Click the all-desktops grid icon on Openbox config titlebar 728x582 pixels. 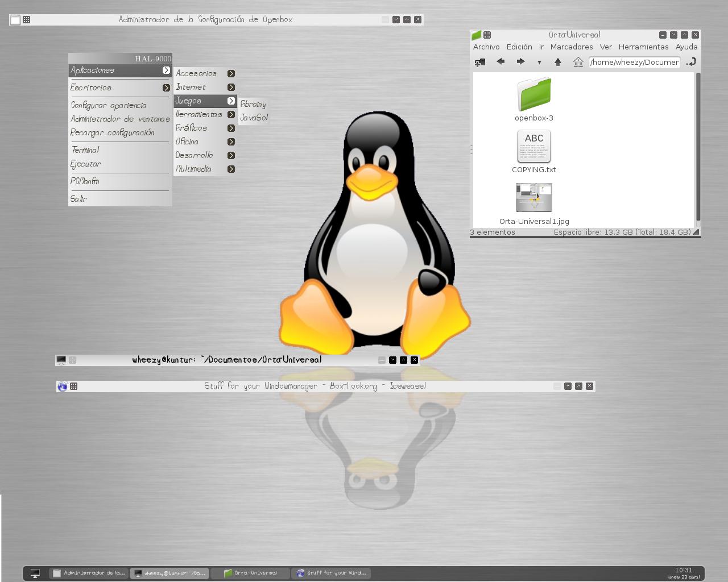[x=26, y=19]
